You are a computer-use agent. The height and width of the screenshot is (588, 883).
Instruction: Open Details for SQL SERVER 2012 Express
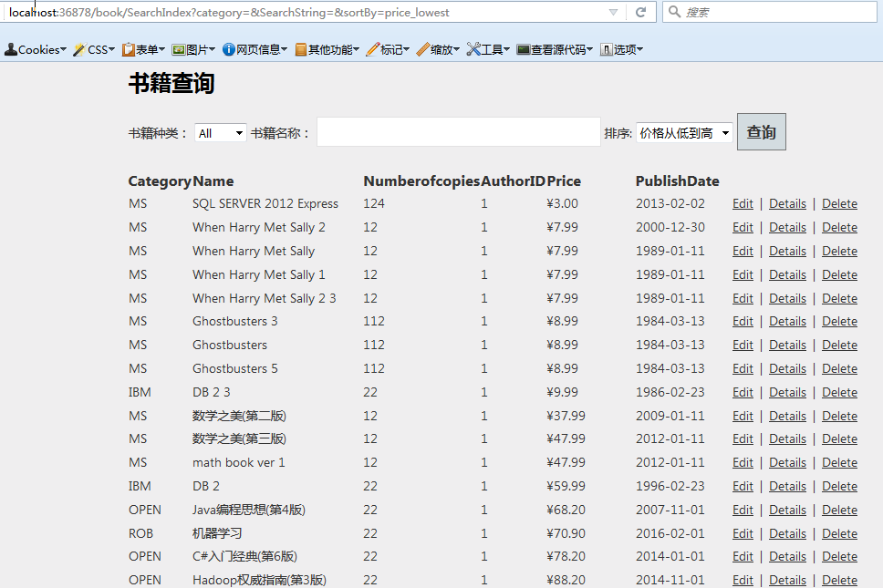point(787,203)
